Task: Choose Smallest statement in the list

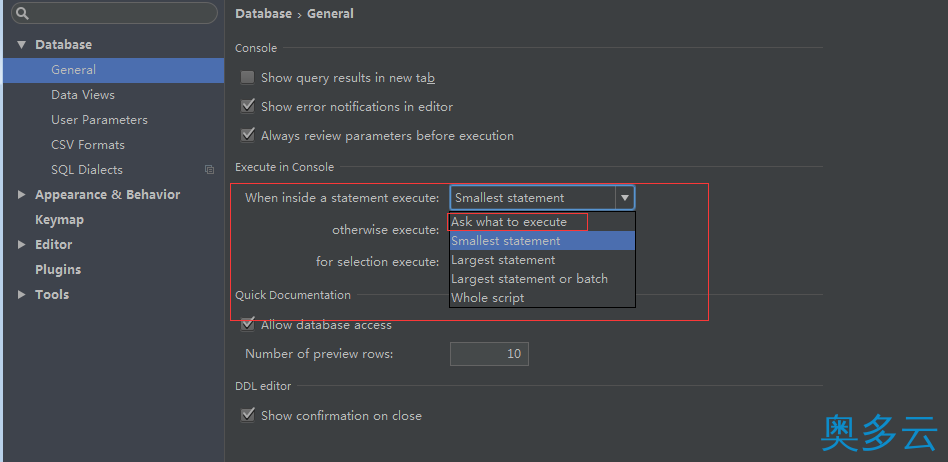Action: click(542, 241)
